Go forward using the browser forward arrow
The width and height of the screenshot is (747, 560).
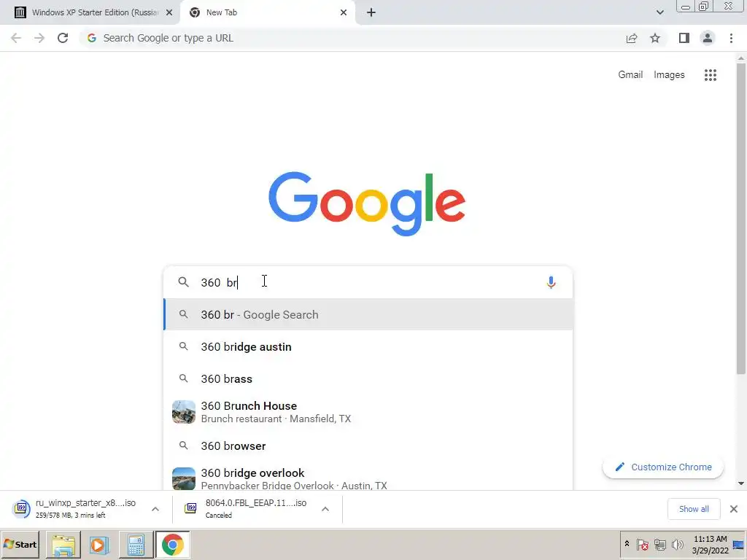tap(39, 38)
